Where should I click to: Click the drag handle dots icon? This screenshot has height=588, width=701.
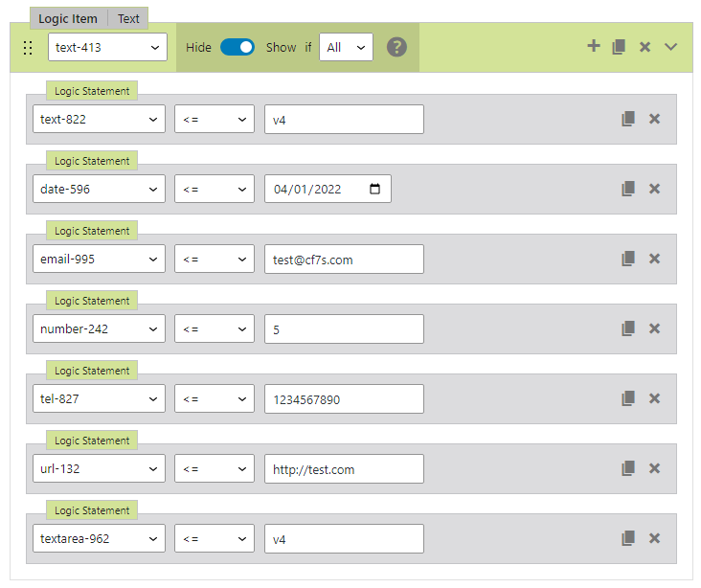tap(28, 48)
